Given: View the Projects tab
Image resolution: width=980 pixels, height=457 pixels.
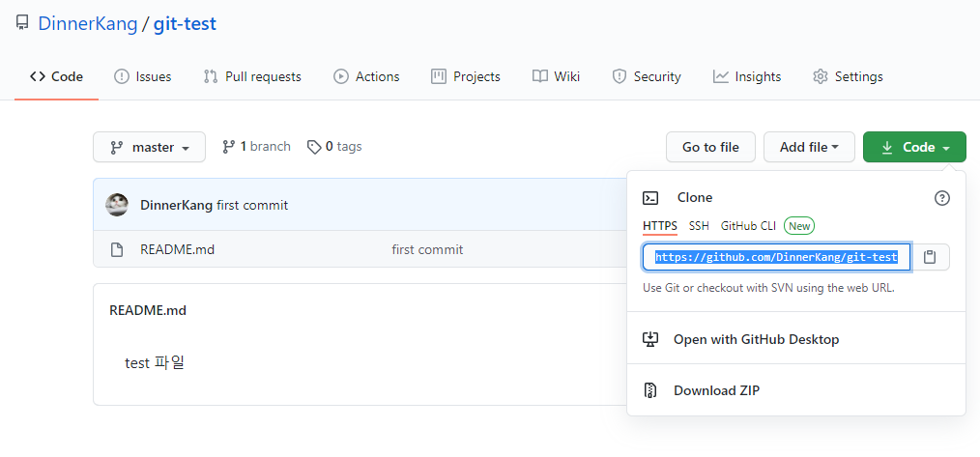Looking at the screenshot, I should click(x=466, y=77).
